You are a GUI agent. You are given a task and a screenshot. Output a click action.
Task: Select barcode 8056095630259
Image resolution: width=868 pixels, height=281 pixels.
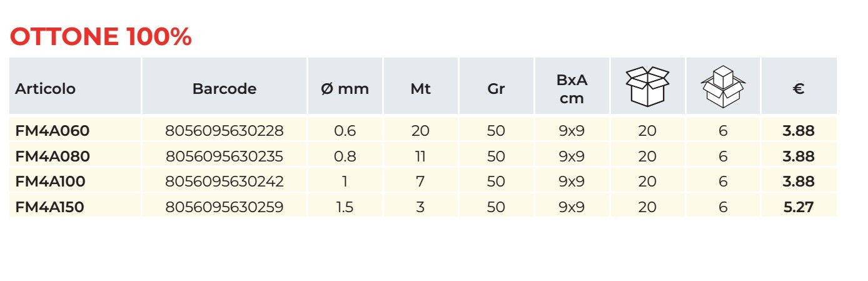click(225, 207)
